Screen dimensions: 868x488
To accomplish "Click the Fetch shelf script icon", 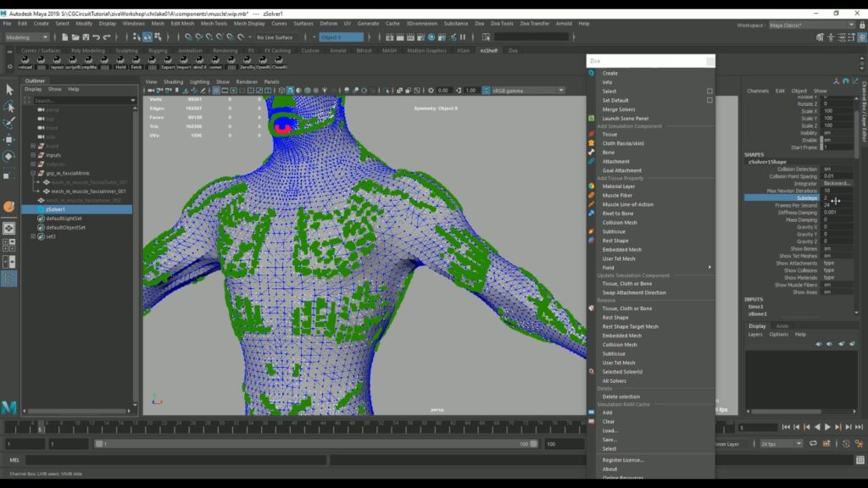I will tap(136, 62).
